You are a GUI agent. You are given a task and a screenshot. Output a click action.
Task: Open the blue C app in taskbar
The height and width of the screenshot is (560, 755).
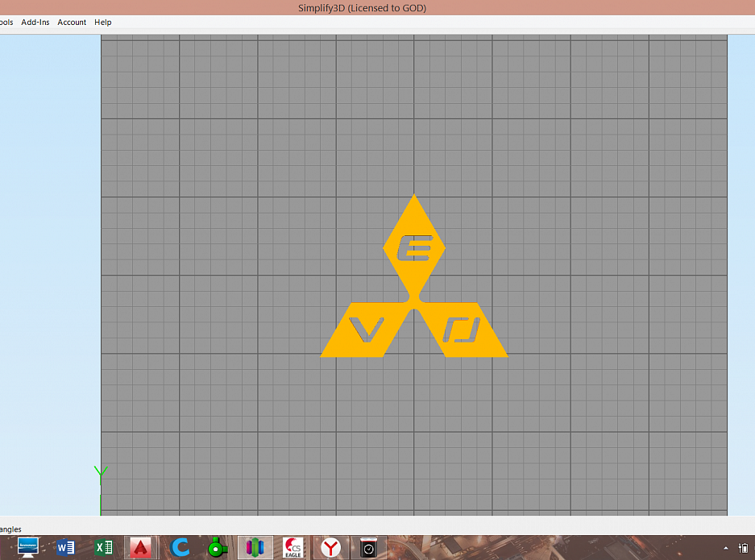pyautogui.click(x=180, y=547)
